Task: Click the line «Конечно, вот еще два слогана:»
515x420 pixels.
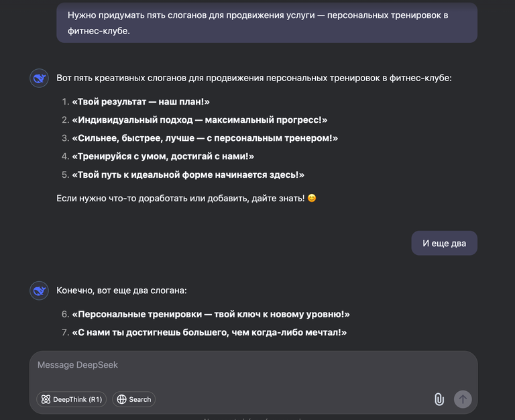Action: 121,291
